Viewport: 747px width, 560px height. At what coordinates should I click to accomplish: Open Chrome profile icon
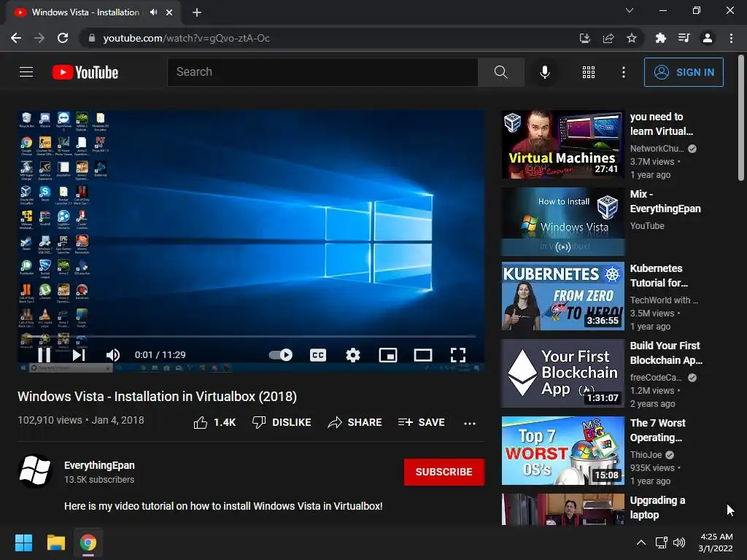(x=708, y=38)
